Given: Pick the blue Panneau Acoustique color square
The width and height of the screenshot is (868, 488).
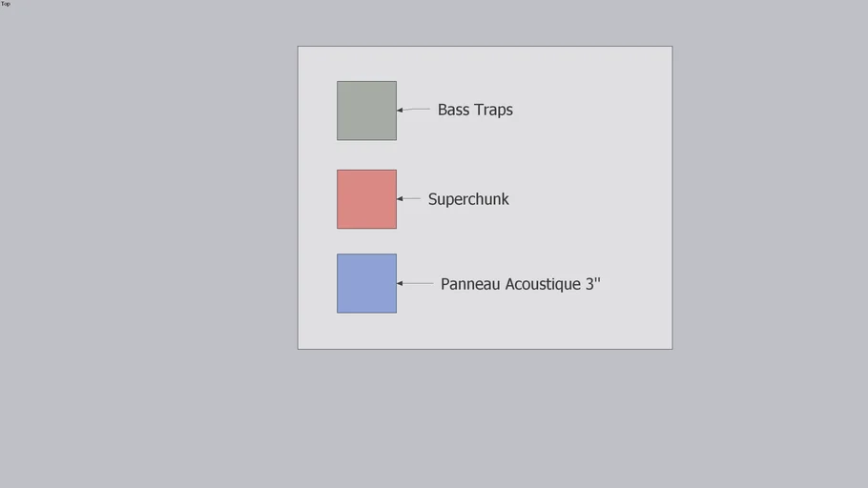Looking at the screenshot, I should click(x=366, y=283).
